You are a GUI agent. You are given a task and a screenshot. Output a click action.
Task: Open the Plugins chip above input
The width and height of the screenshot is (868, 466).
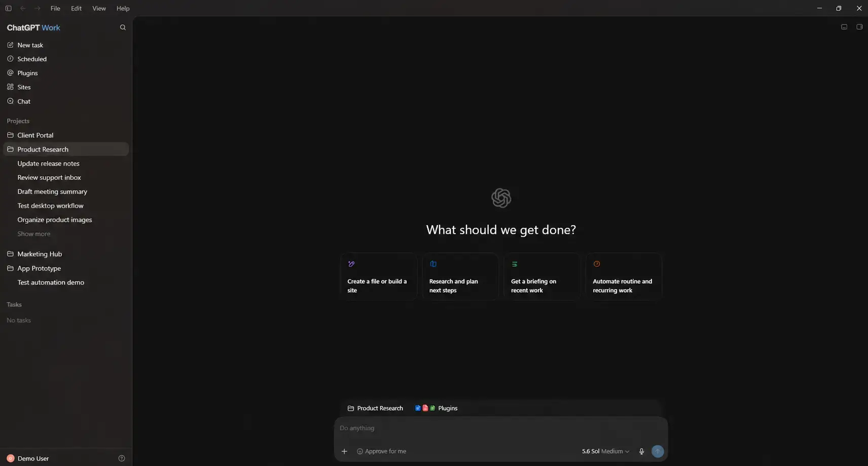click(x=436, y=408)
